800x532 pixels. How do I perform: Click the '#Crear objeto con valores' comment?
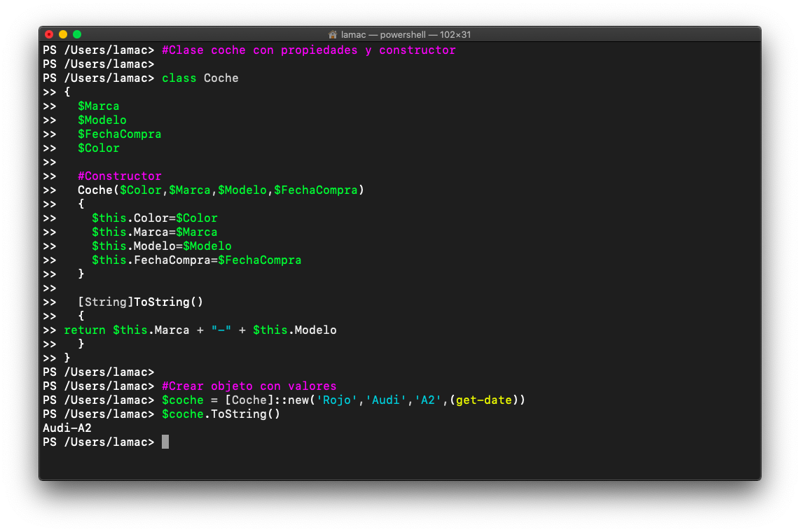(249, 386)
